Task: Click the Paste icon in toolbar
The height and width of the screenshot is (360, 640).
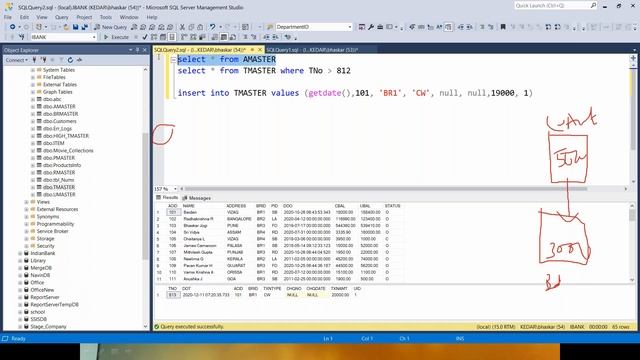Action: 200,27
